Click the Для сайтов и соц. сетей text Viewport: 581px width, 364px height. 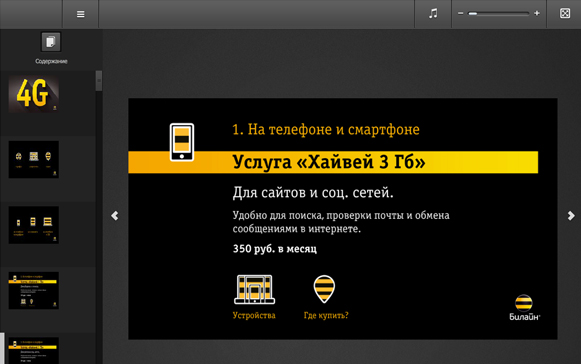[313, 193]
